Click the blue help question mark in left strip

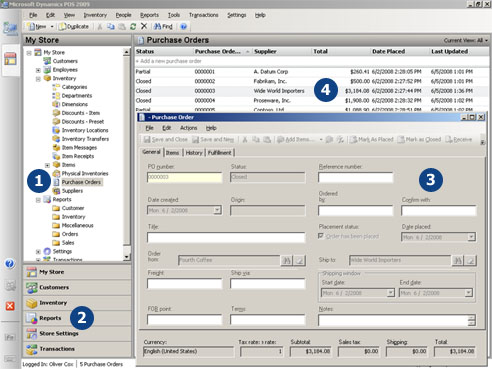(x=10, y=264)
